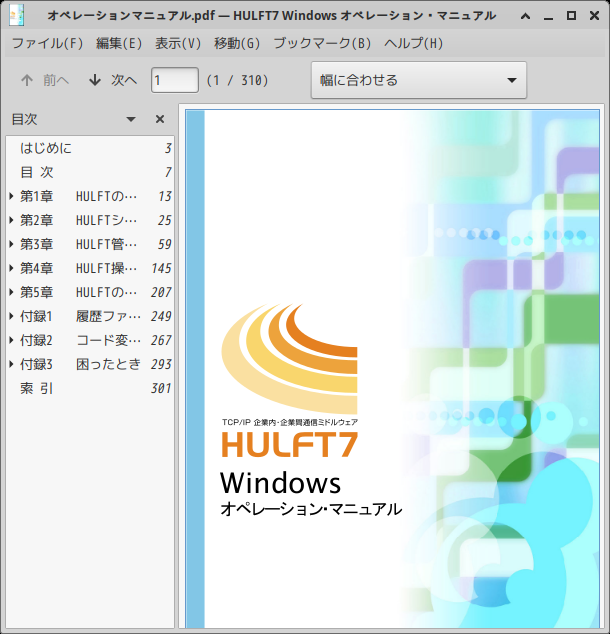Select the 目 次 outline entry

point(90,172)
